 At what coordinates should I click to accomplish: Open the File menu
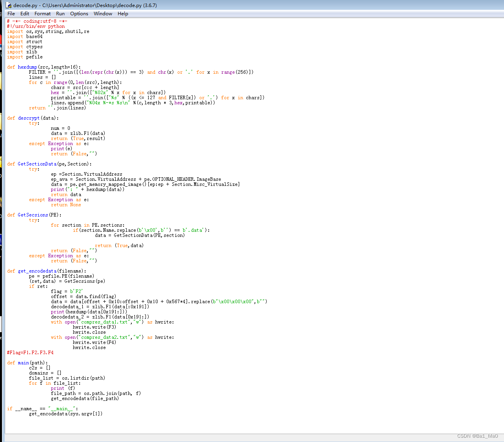coord(11,14)
